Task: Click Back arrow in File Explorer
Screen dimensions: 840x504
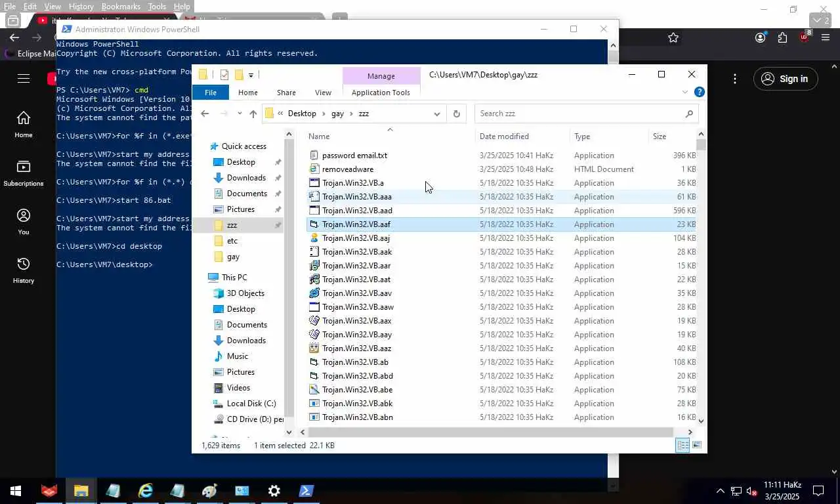Action: [205, 114]
